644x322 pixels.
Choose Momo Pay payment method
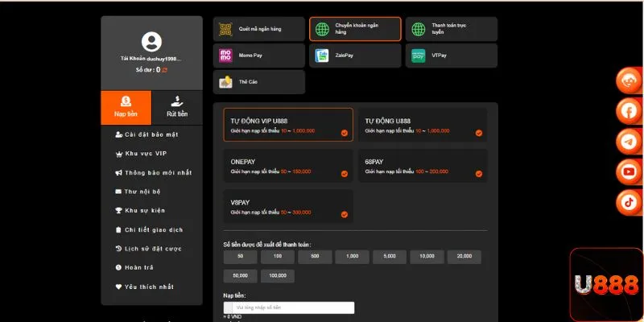tap(258, 56)
